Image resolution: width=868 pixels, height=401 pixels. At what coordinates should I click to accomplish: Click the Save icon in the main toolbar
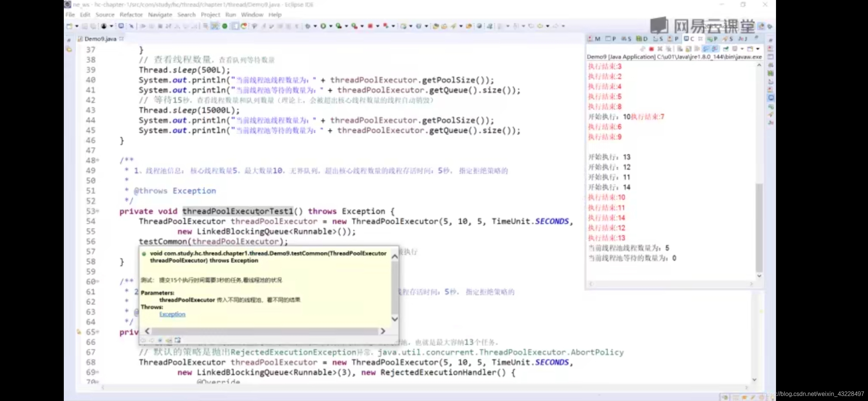click(x=85, y=26)
